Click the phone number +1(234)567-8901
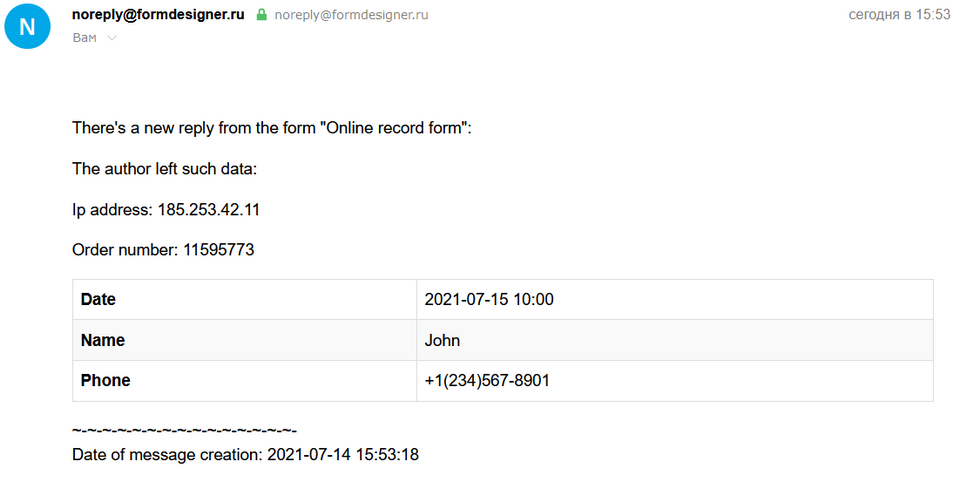960x496 pixels. pyautogui.click(x=487, y=381)
